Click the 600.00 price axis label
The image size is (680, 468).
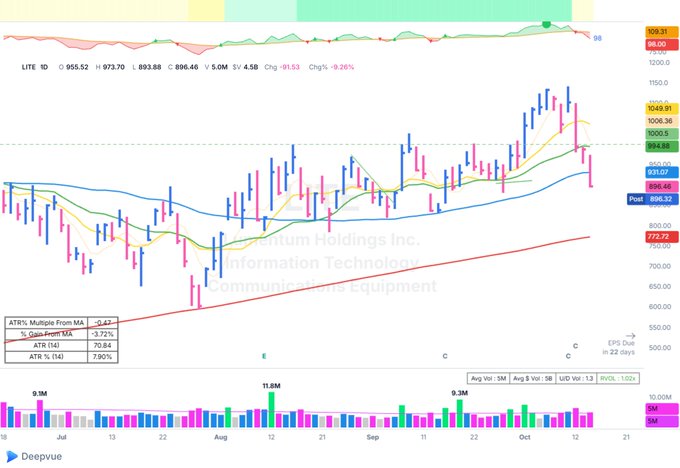pyautogui.click(x=660, y=307)
